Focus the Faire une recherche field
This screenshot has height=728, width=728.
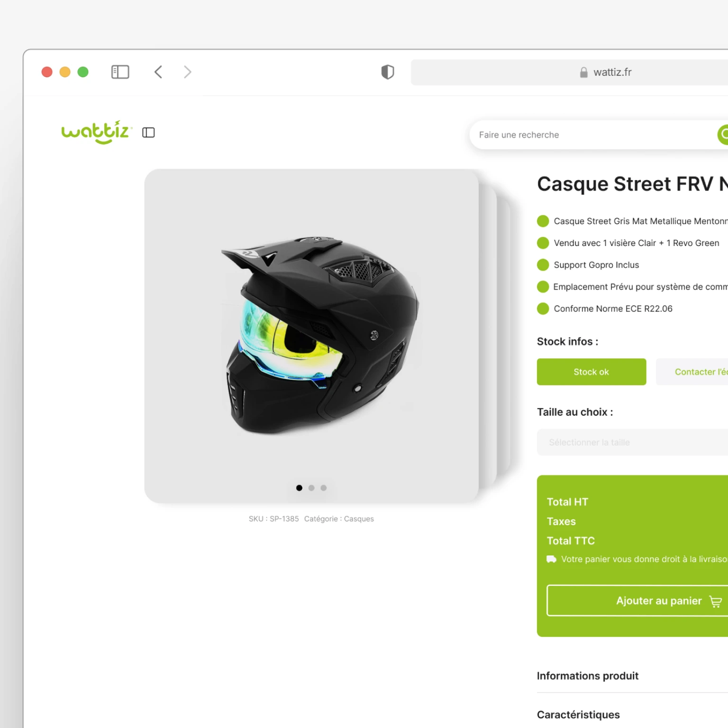[592, 135]
